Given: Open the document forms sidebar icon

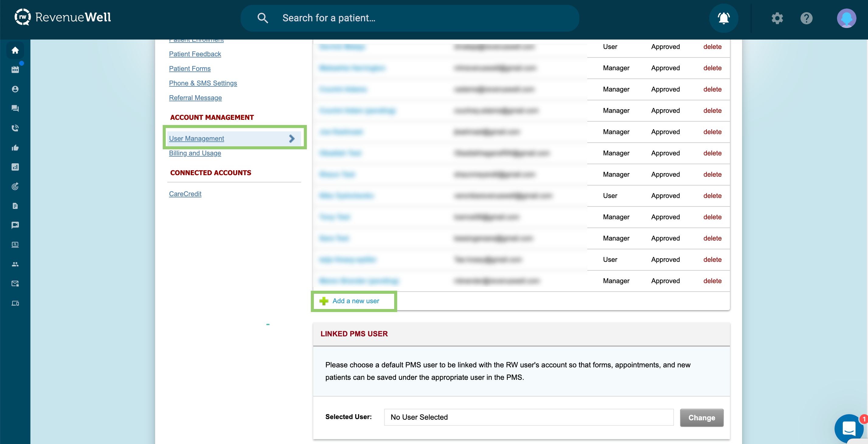Looking at the screenshot, I should pos(15,206).
